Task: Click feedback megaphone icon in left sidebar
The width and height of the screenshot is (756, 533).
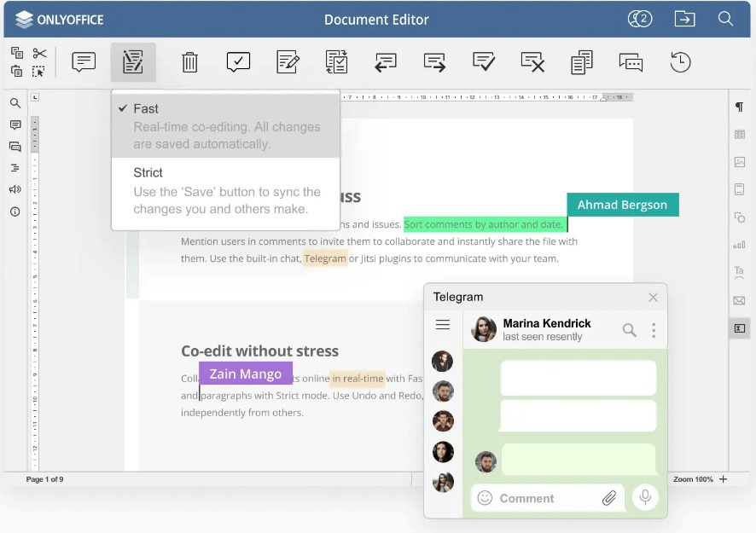Action: [x=15, y=189]
